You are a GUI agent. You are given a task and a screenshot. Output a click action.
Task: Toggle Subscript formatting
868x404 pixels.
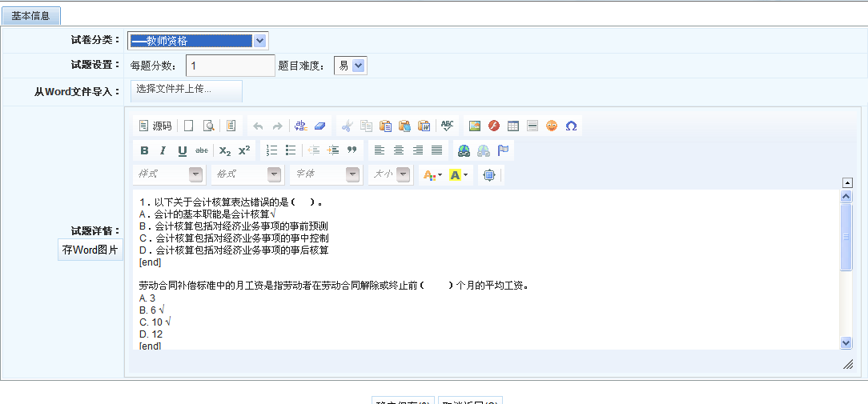click(225, 150)
